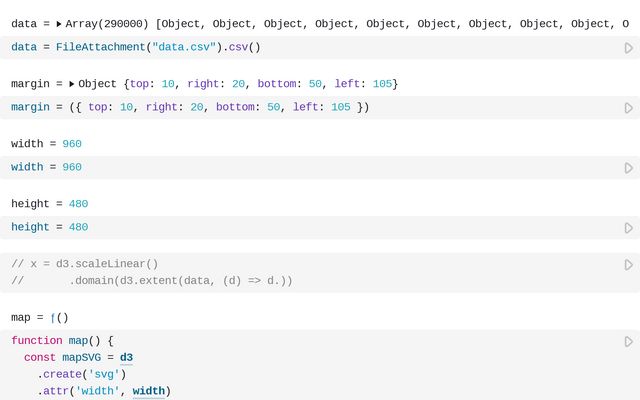
Task: Click the "function map()" declaration line
Action: 62,341
